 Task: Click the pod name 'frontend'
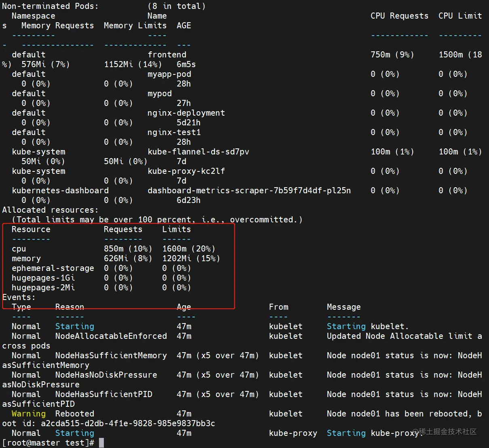pos(167,55)
